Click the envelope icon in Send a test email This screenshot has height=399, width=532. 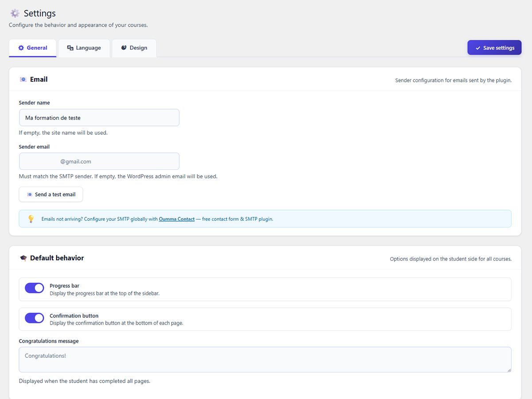(30, 195)
